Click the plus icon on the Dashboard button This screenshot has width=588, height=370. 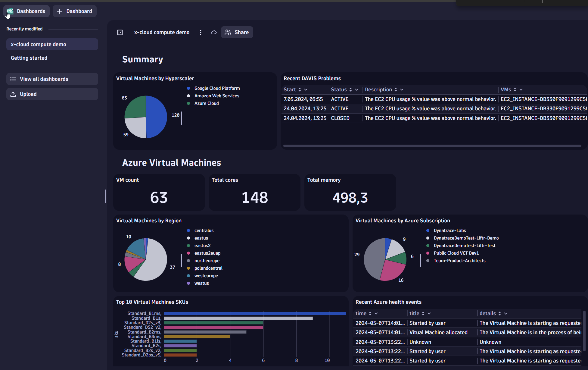(59, 11)
